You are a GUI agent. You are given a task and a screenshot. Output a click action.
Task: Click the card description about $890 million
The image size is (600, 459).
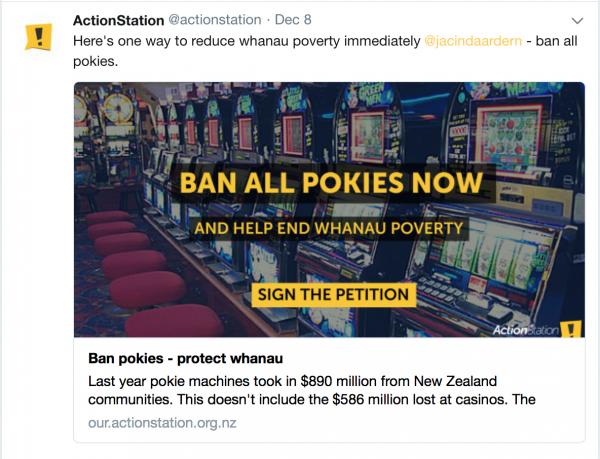click(300, 381)
